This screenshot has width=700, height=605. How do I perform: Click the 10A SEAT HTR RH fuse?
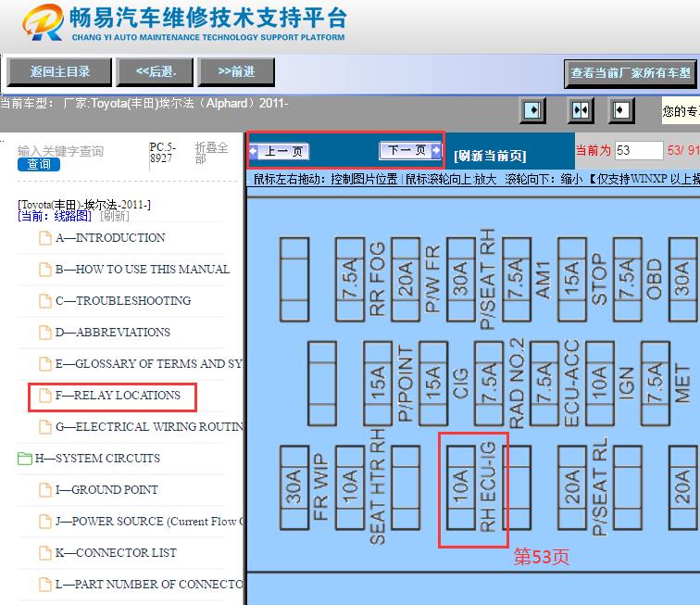pos(350,487)
